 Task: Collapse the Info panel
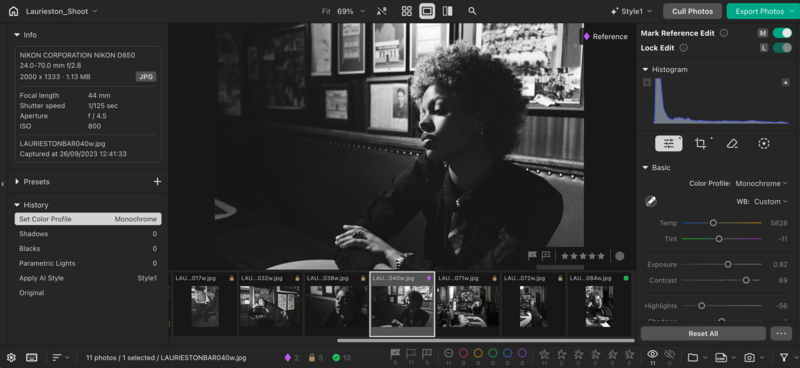[17, 35]
